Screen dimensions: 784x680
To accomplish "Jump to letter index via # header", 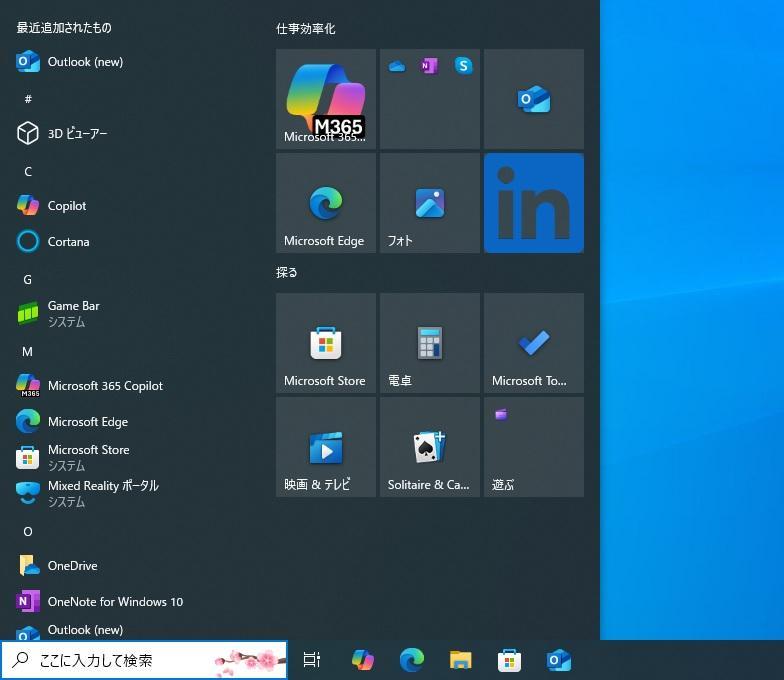I will coord(28,99).
